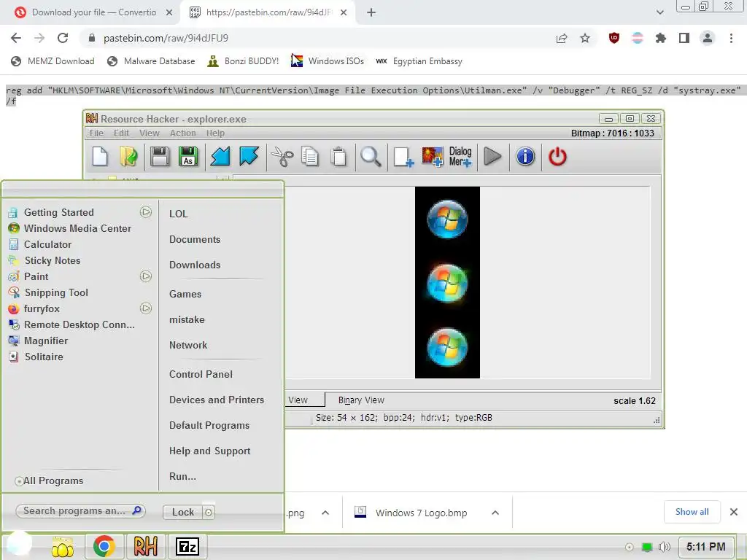This screenshot has width=747, height=560.
Task: Click the Dialog Menu add icon
Action: [x=460, y=157]
